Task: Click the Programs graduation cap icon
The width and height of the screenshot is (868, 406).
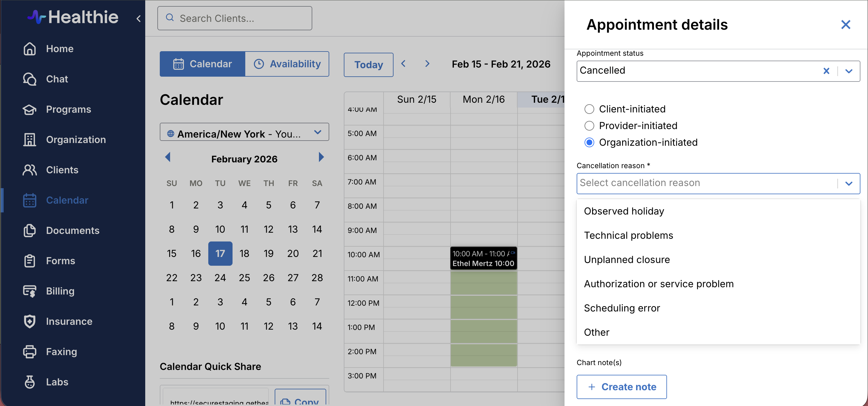Action: click(x=30, y=109)
